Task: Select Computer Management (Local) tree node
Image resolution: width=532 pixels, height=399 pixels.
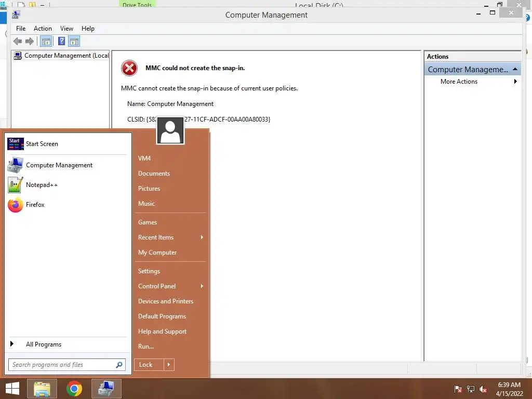Action: point(61,55)
